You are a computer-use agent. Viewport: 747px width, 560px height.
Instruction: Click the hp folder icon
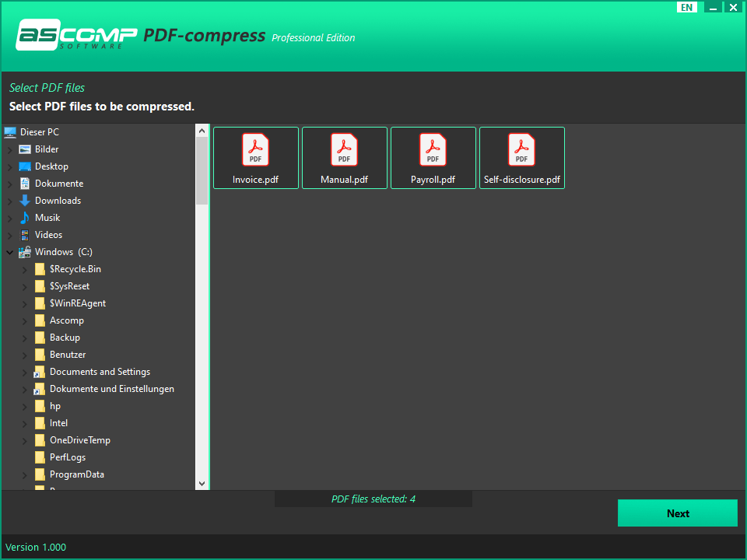click(40, 406)
